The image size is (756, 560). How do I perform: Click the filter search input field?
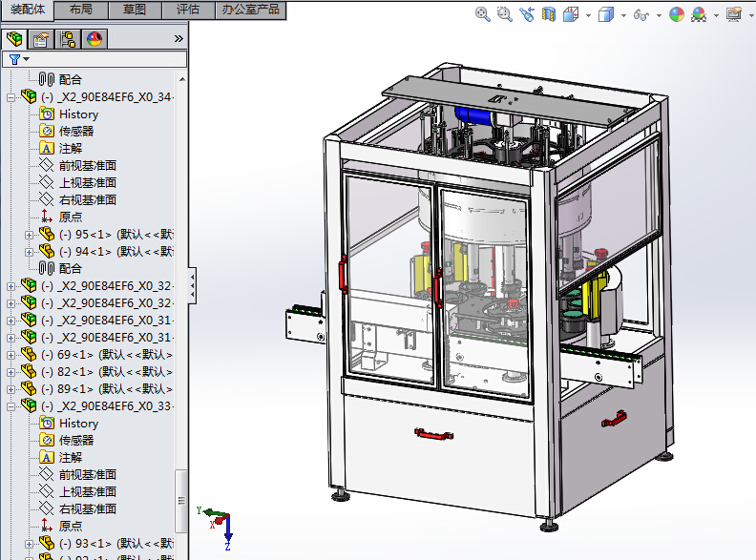coord(95,59)
